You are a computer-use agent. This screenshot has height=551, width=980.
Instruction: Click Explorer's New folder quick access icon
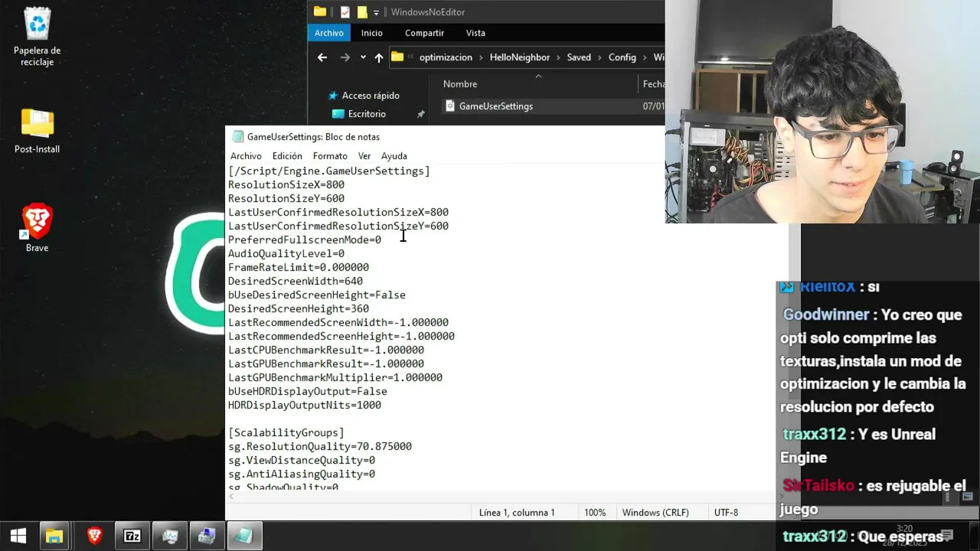362,12
